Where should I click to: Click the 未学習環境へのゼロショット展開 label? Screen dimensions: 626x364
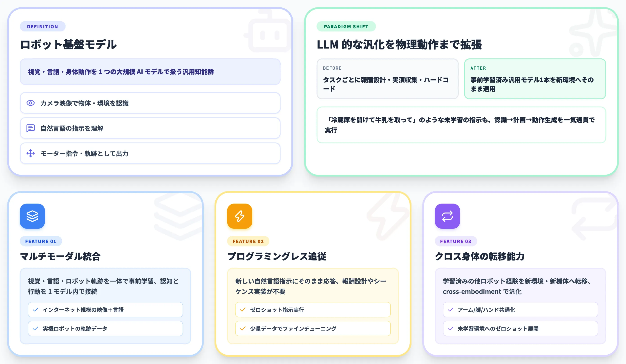pos(498,328)
